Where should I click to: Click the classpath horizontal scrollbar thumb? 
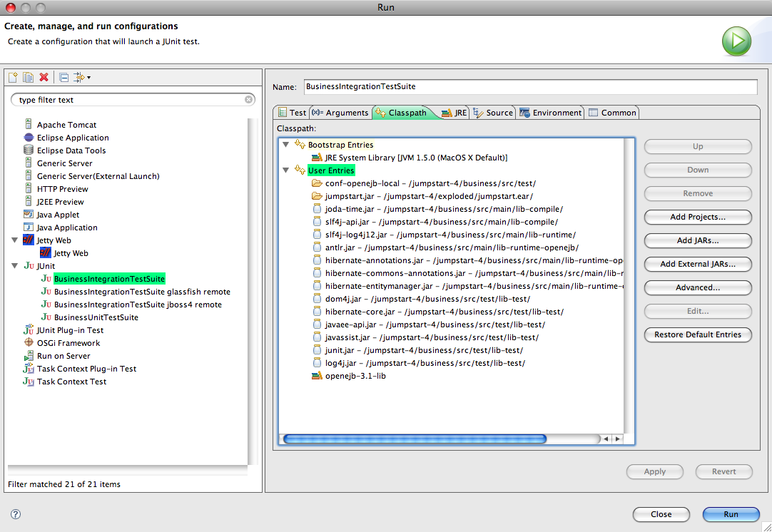coord(415,439)
